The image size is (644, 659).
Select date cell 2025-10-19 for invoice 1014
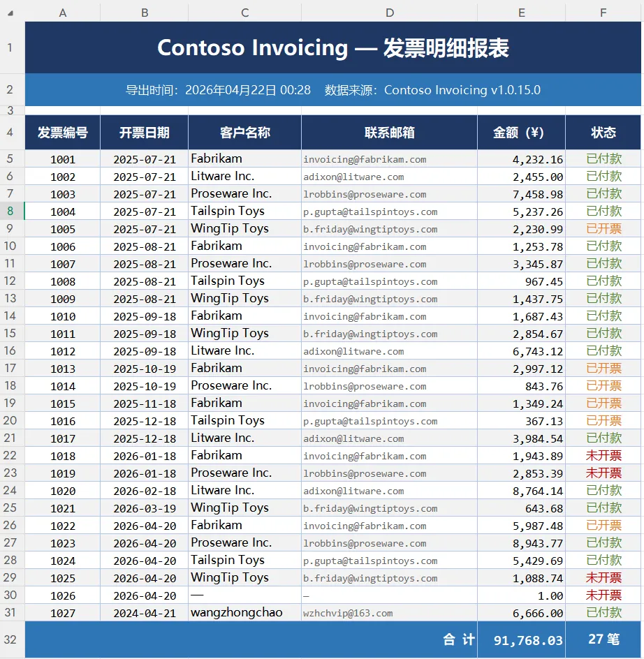[145, 386]
